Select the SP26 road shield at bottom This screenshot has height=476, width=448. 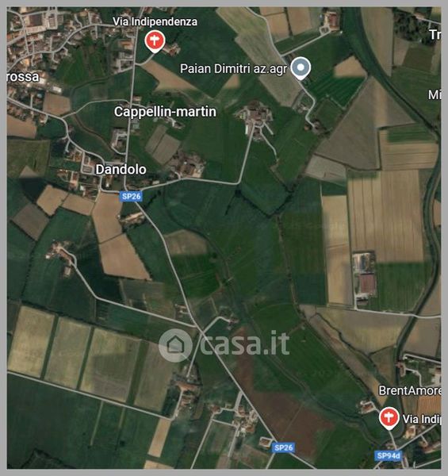pyautogui.click(x=283, y=447)
